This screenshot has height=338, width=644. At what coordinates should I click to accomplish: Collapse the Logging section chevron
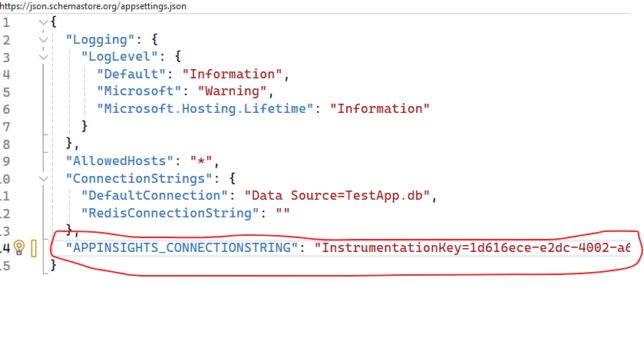tap(43, 40)
